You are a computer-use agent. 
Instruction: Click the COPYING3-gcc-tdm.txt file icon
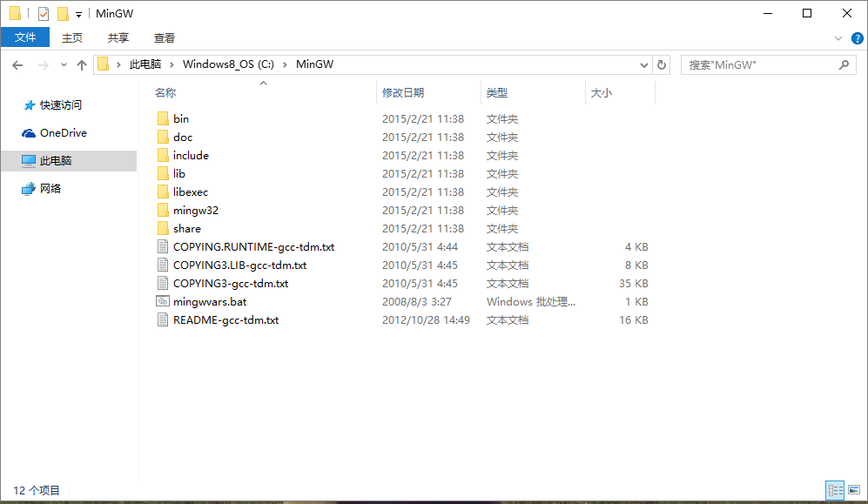click(163, 283)
